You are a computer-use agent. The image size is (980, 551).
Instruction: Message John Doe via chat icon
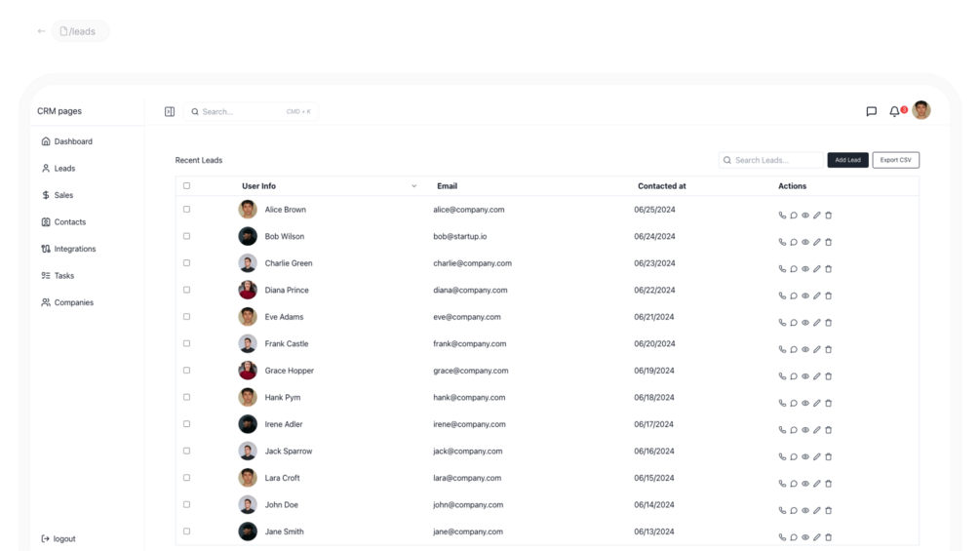(x=794, y=510)
